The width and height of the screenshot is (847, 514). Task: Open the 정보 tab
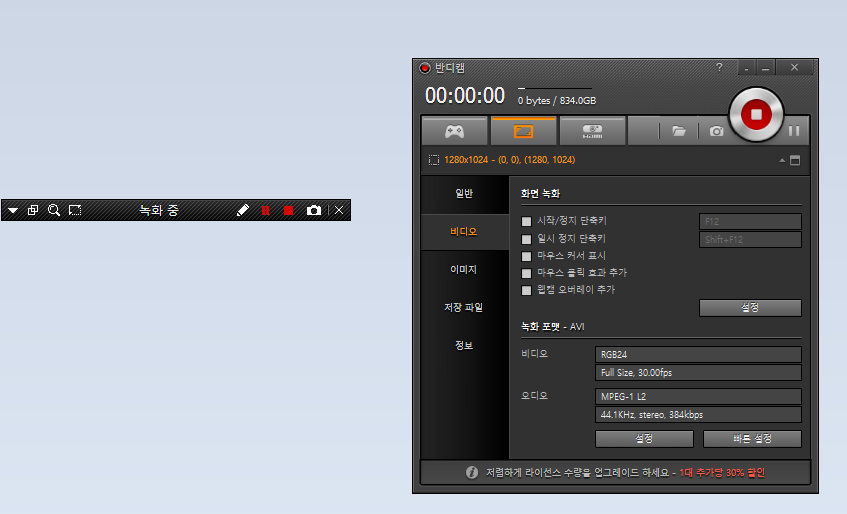465,345
